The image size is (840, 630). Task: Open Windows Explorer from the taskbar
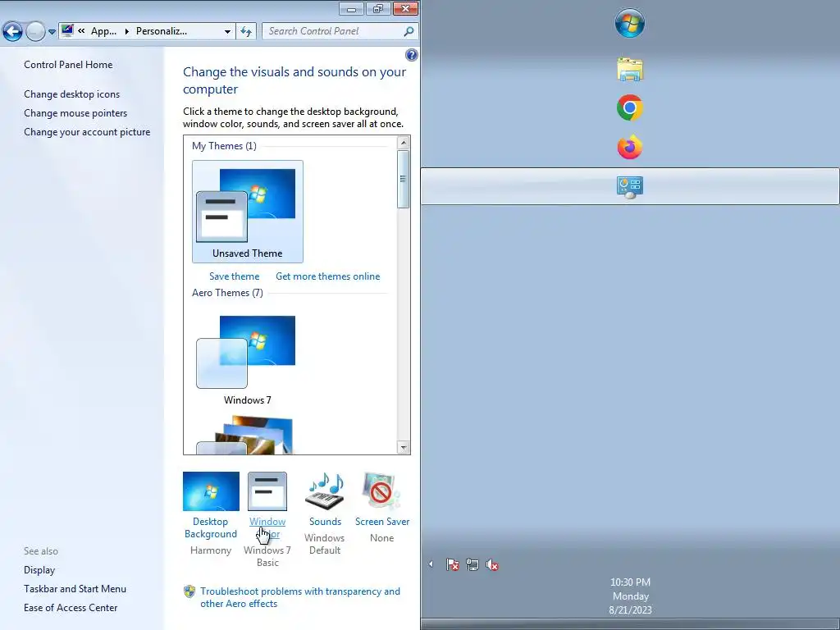pos(629,69)
